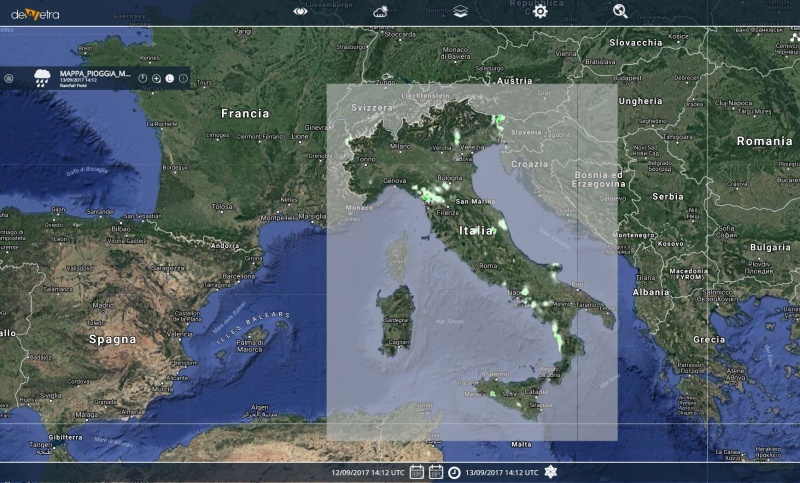Toggle the legend 'L' button for rainfall layer
This screenshot has width=800, height=483.
169,78
